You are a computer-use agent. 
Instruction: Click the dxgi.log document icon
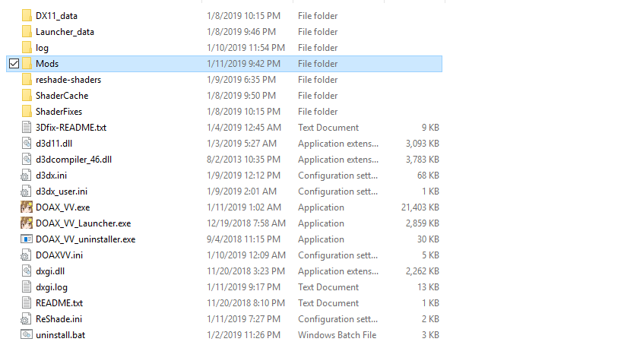(x=27, y=287)
